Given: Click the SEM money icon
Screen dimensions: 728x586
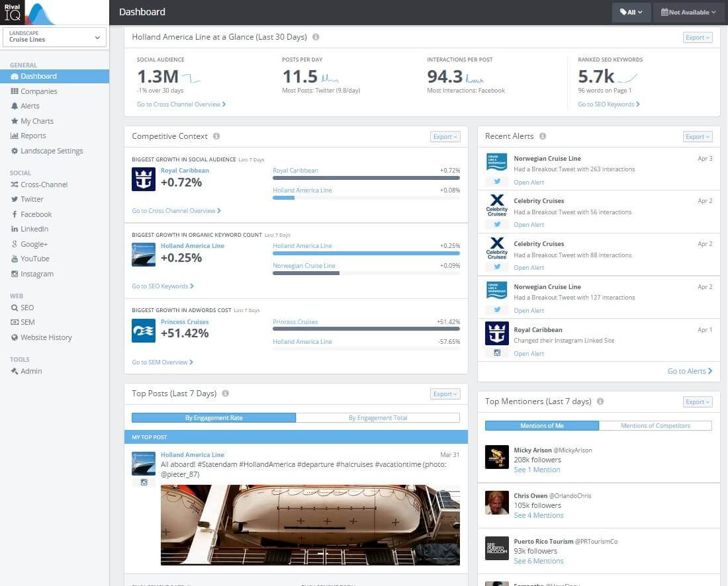Looking at the screenshot, I should pos(15,322).
